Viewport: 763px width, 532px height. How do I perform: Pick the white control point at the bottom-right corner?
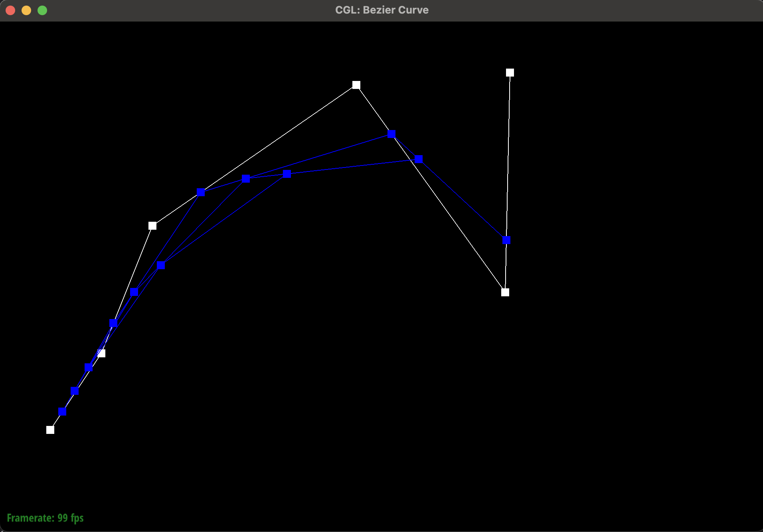point(505,292)
